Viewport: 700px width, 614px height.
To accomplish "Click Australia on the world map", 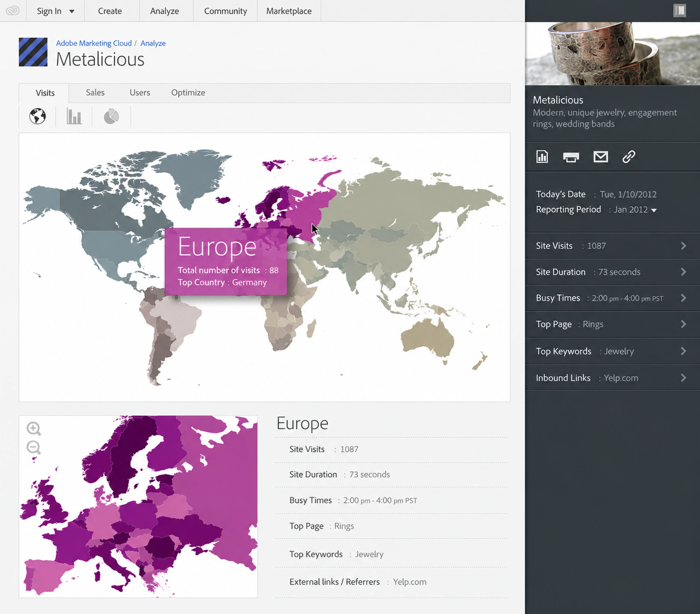I will click(428, 339).
